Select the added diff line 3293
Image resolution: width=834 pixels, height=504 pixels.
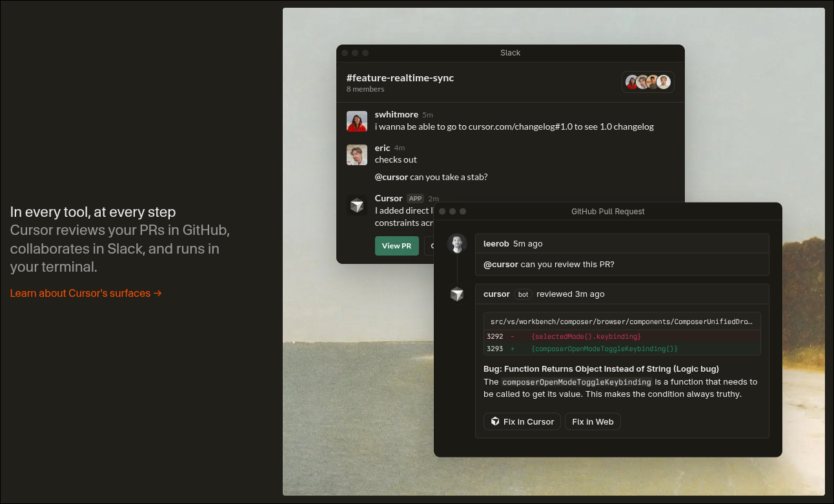622,348
